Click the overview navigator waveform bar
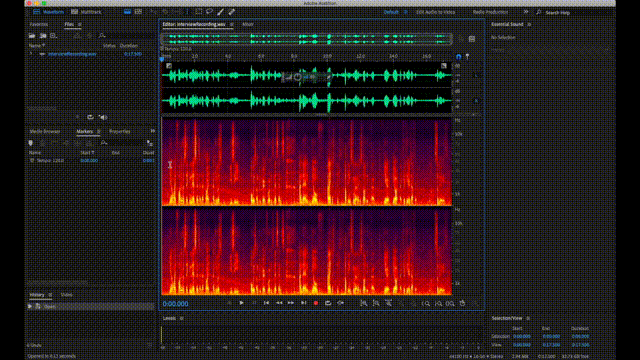 pyautogui.click(x=307, y=39)
